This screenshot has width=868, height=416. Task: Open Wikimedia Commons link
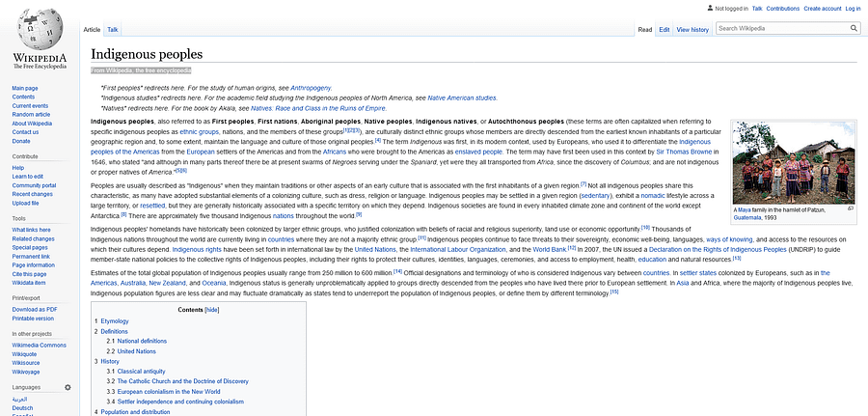click(x=39, y=346)
